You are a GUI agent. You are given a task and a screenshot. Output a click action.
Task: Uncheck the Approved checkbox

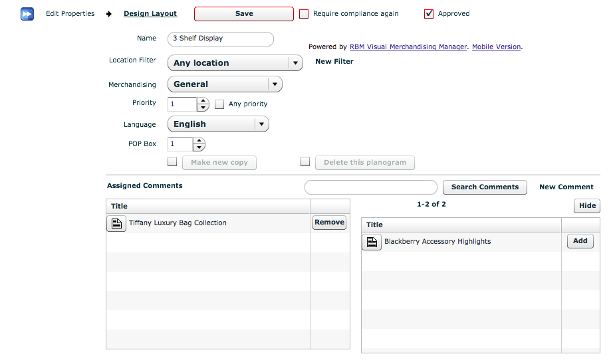point(429,14)
